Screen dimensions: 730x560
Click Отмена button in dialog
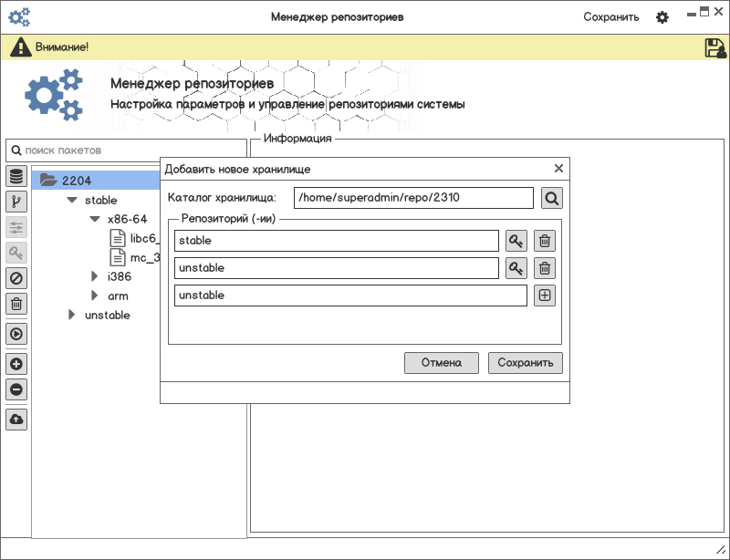pyautogui.click(x=442, y=363)
